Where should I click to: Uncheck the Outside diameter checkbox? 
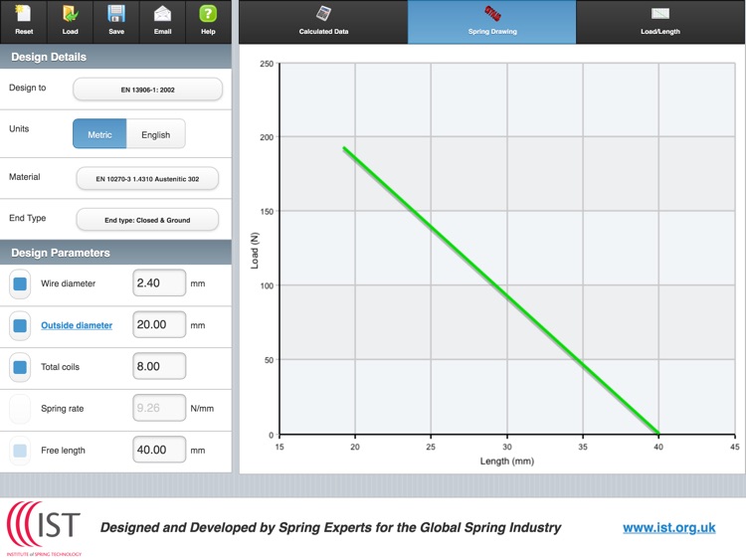(x=20, y=325)
